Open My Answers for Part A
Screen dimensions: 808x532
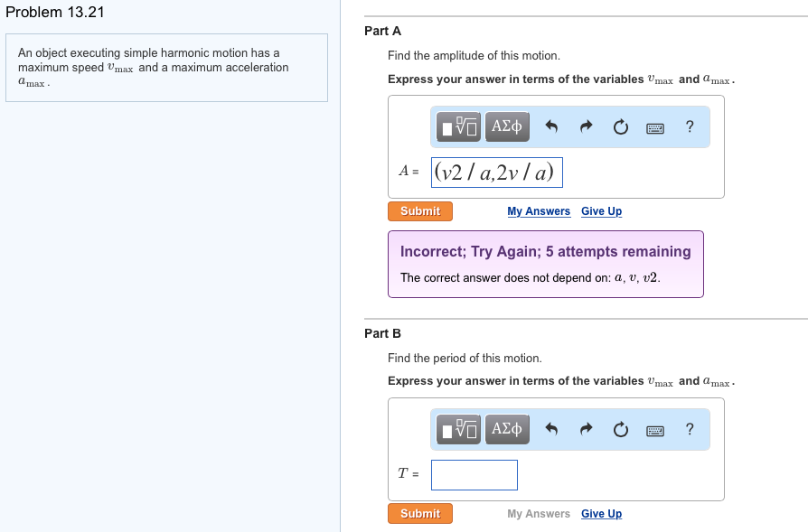(x=539, y=210)
